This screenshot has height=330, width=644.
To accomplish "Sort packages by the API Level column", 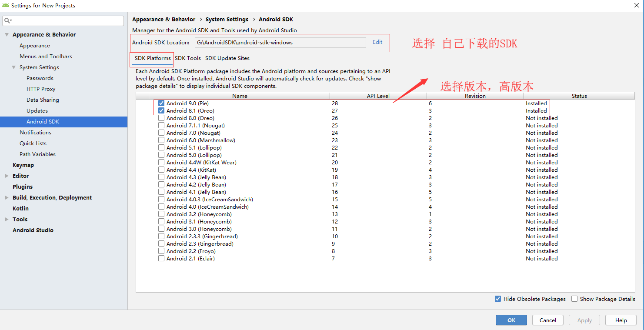I will click(378, 96).
